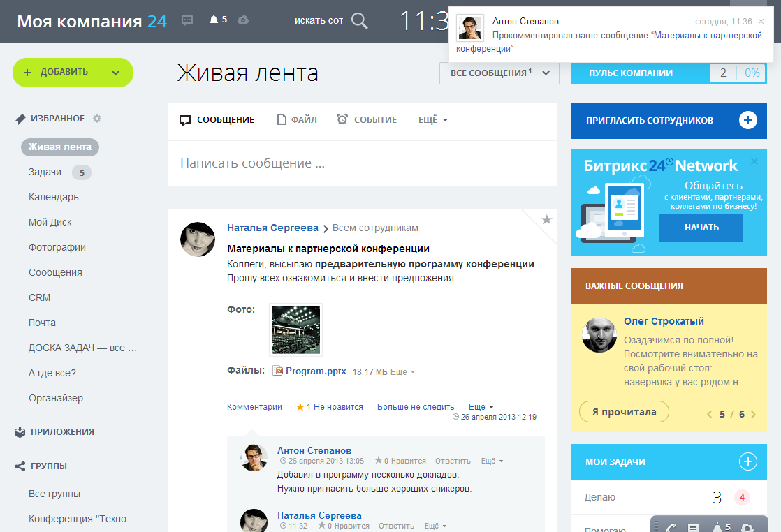Click Ответить on Антон Степанов's comment
This screenshot has width=781, height=532.
tap(453, 461)
